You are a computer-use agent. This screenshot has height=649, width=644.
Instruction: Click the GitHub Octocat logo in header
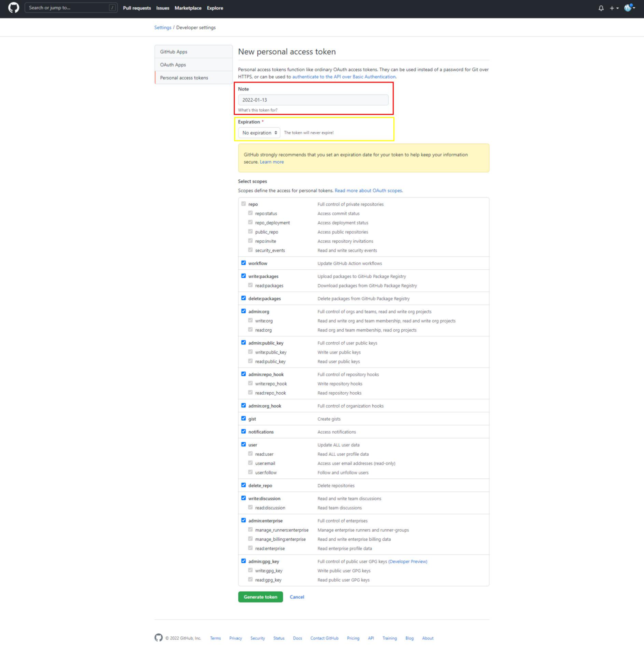14,8
